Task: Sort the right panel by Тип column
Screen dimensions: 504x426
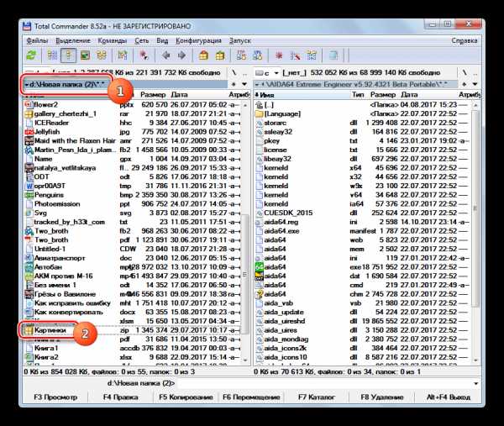Action: [x=359, y=95]
